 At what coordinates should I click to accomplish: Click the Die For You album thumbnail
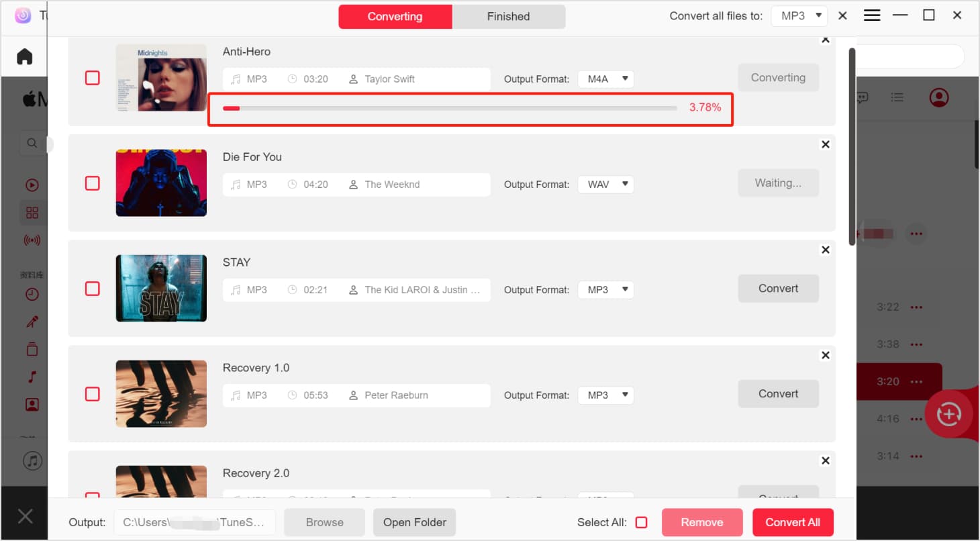pos(161,183)
